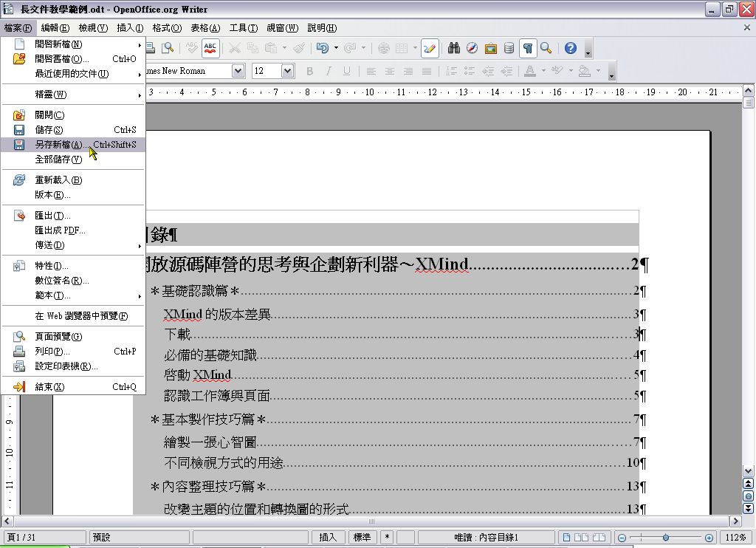This screenshot has width=756, height=548.
Task: Click the Navigation circle button
Action: [x=749, y=496]
